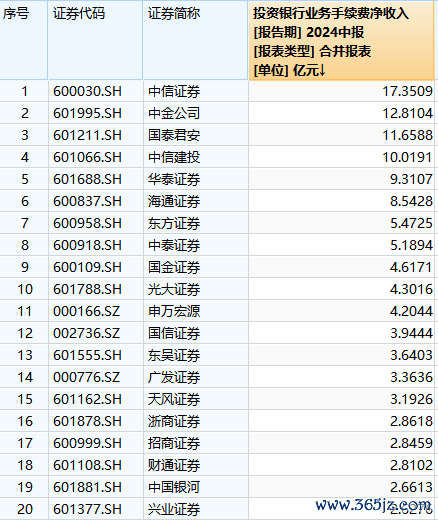Screen dimensions: 438x520
Task: Select value cell 3.3636
Action: point(342,377)
